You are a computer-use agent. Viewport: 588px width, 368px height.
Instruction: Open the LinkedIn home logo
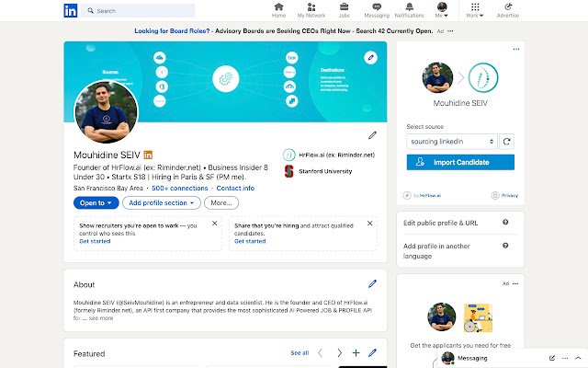pos(71,11)
